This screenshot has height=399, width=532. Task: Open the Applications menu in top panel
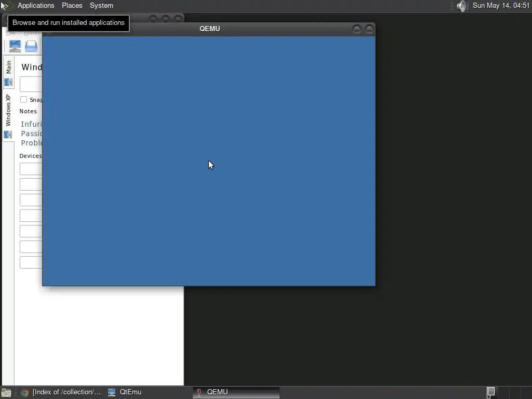pos(36,5)
